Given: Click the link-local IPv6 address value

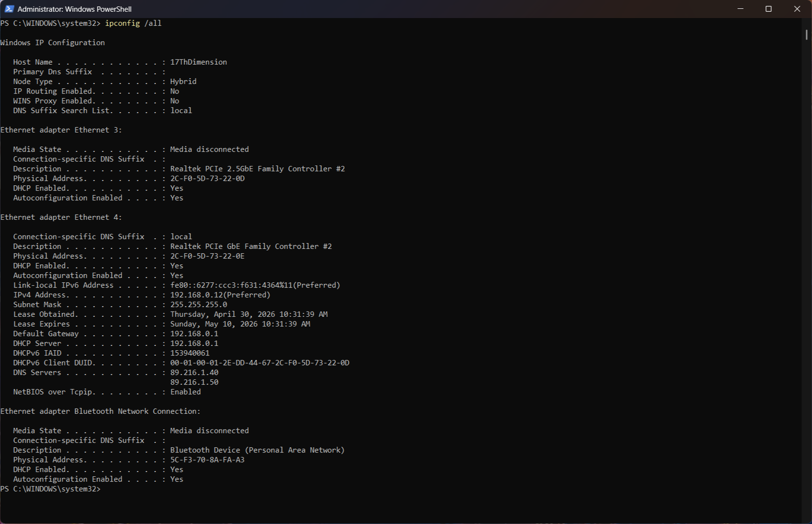Looking at the screenshot, I should [x=255, y=285].
